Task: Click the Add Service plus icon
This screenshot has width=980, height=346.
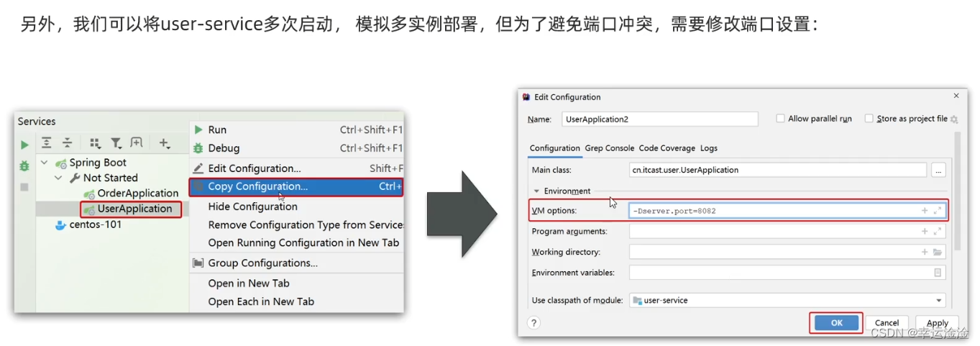Action: coord(164,143)
